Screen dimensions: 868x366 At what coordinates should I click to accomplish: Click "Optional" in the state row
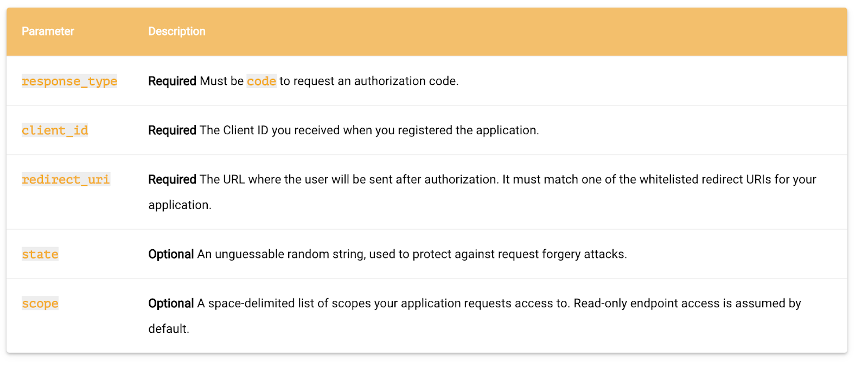[x=171, y=254]
